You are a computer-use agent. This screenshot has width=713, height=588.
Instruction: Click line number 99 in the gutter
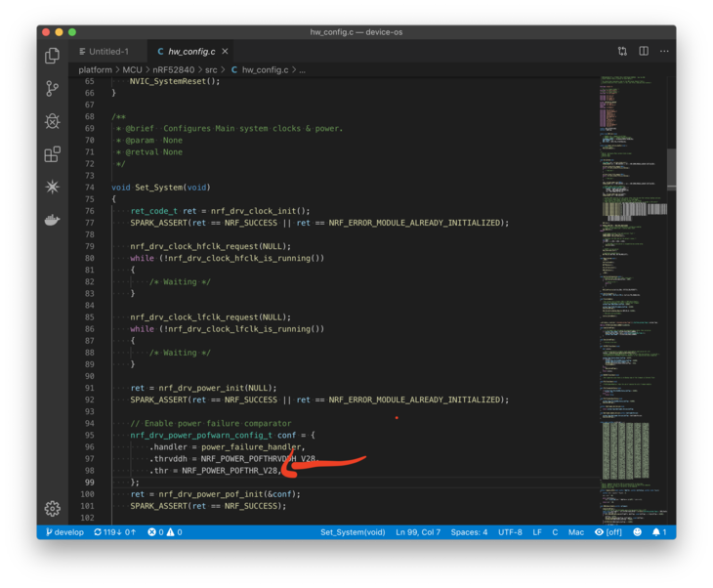pyautogui.click(x=89, y=483)
